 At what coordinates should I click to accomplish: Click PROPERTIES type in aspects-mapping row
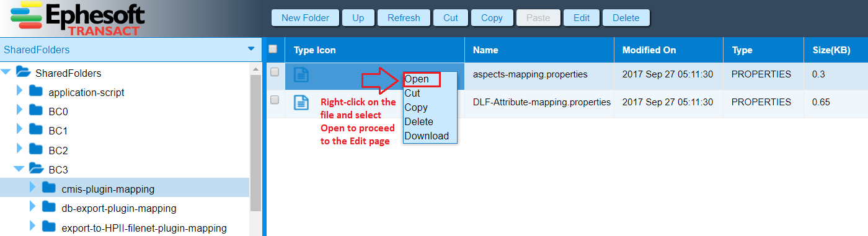coord(761,74)
